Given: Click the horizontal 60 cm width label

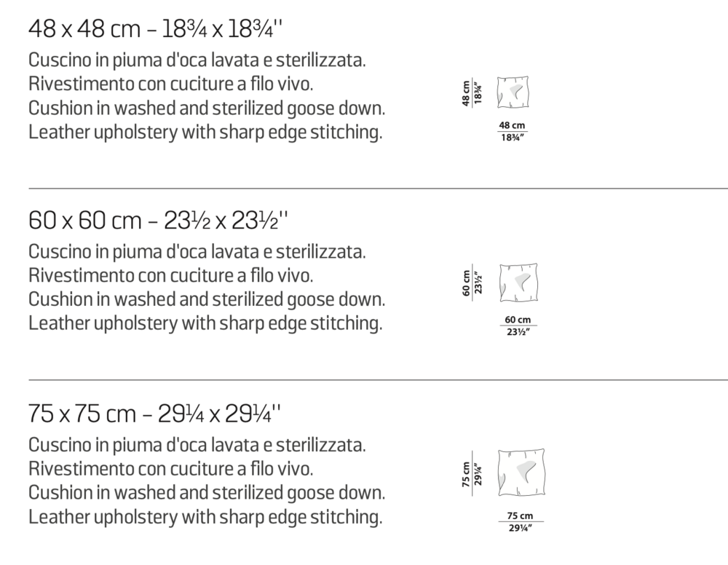Looking at the screenshot, I should coord(518,320).
